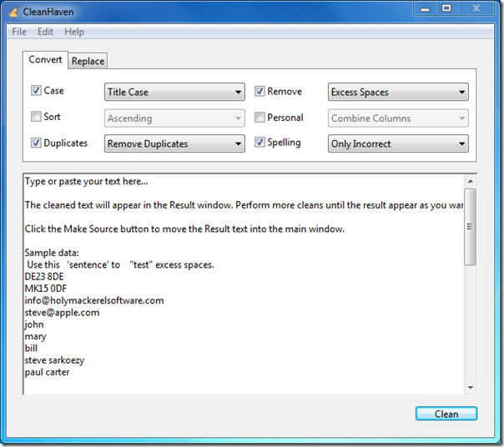504x447 pixels.
Task: Uncheck the Remove checkbox
Action: [x=260, y=91]
